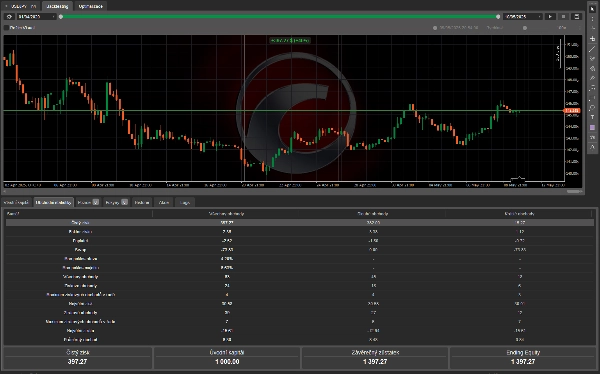Screen dimensions: 600x374
Task: Click the "Dlouhé obchody" column header
Action: (x=373, y=214)
